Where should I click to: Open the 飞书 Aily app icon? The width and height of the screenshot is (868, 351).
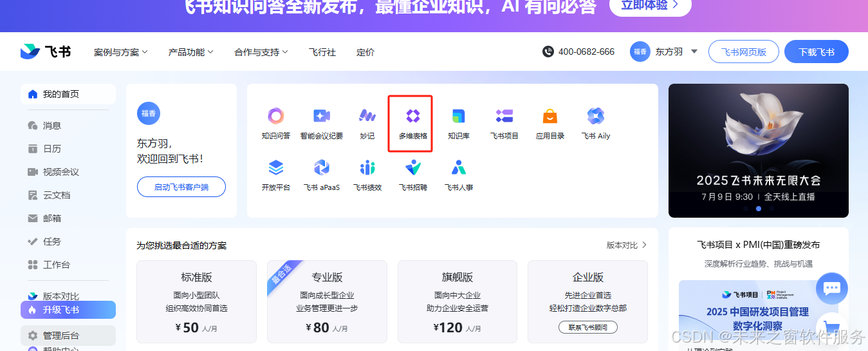point(595,117)
